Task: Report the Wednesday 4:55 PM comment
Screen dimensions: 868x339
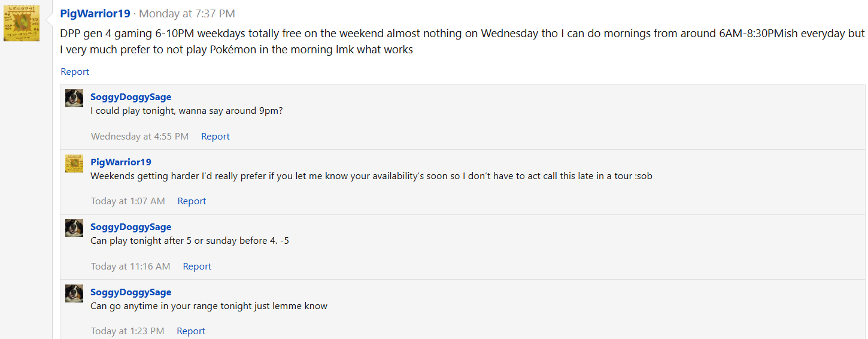Action: pyautogui.click(x=216, y=137)
